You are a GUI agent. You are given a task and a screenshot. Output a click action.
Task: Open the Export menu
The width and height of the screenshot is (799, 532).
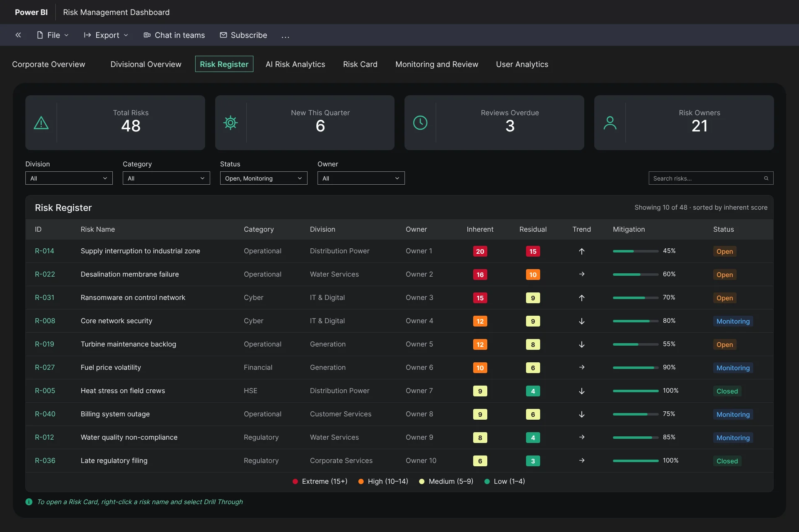(107, 35)
